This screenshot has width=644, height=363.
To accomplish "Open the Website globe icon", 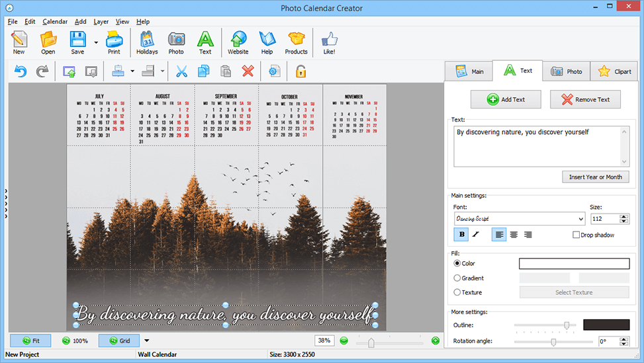I will point(238,42).
